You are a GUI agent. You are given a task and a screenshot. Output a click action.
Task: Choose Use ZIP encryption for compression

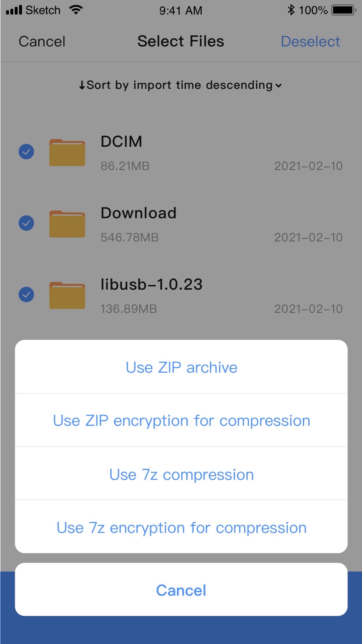(181, 420)
